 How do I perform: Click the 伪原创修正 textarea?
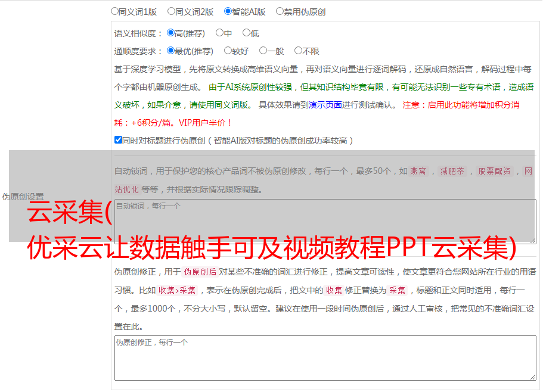[325, 358]
